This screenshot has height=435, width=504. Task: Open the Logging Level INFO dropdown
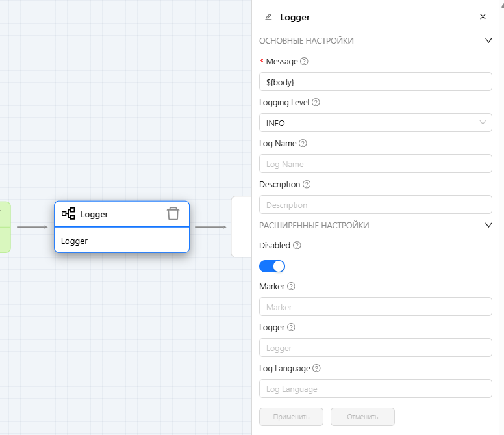(x=375, y=123)
